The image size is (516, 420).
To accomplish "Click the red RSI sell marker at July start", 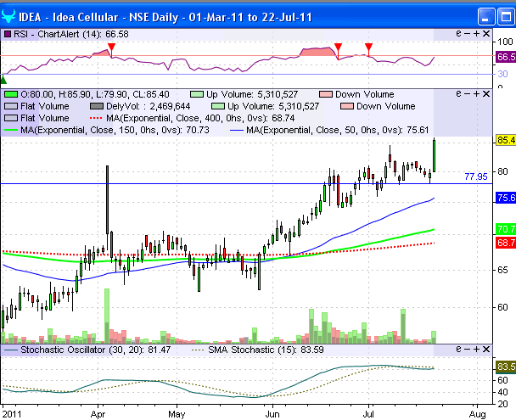I will click(x=368, y=47).
